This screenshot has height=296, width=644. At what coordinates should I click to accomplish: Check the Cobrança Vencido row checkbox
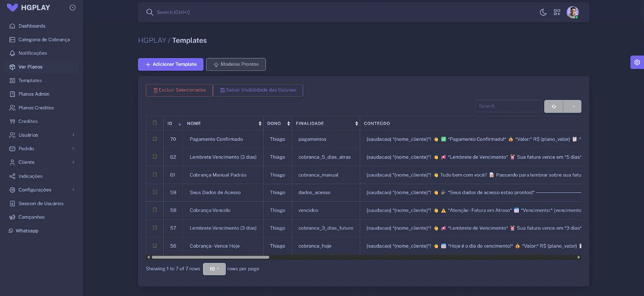[x=155, y=210]
